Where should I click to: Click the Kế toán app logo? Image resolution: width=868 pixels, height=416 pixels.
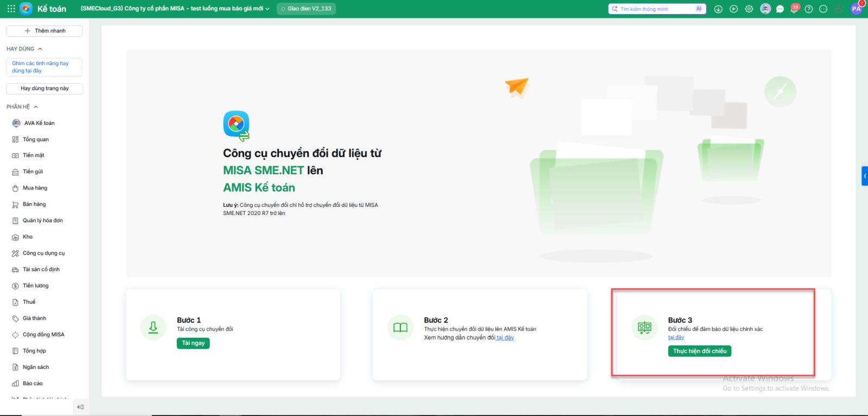click(x=26, y=9)
